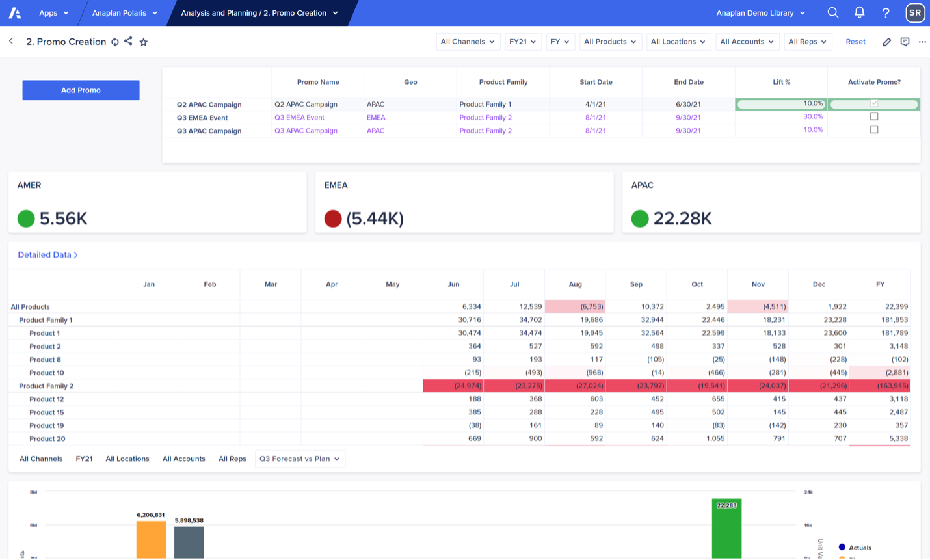Click the orange chart bar labeled 6,206,831

coord(151,539)
